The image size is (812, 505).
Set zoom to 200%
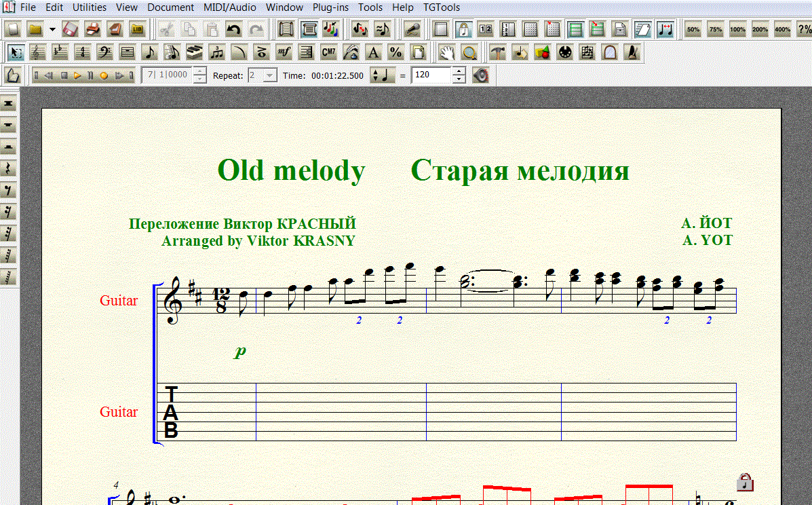tap(760, 29)
